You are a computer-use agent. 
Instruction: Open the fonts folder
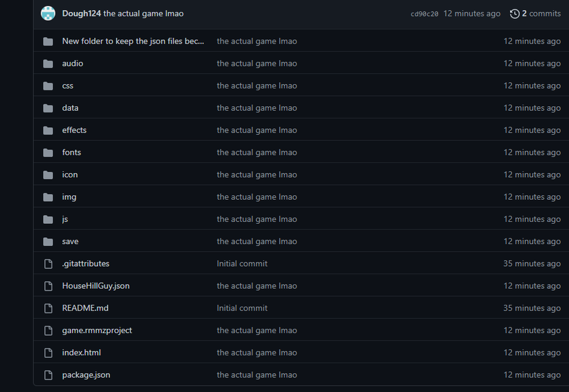71,152
